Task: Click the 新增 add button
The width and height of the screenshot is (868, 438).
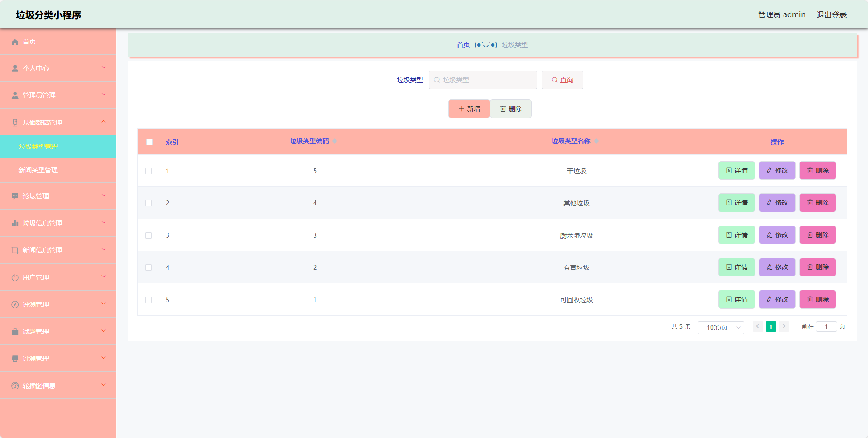Action: coord(469,109)
